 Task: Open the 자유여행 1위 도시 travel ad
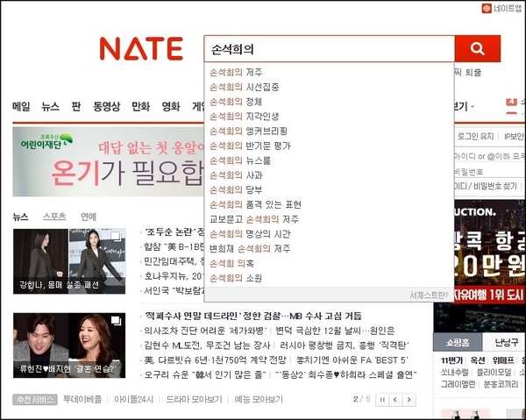(x=489, y=295)
